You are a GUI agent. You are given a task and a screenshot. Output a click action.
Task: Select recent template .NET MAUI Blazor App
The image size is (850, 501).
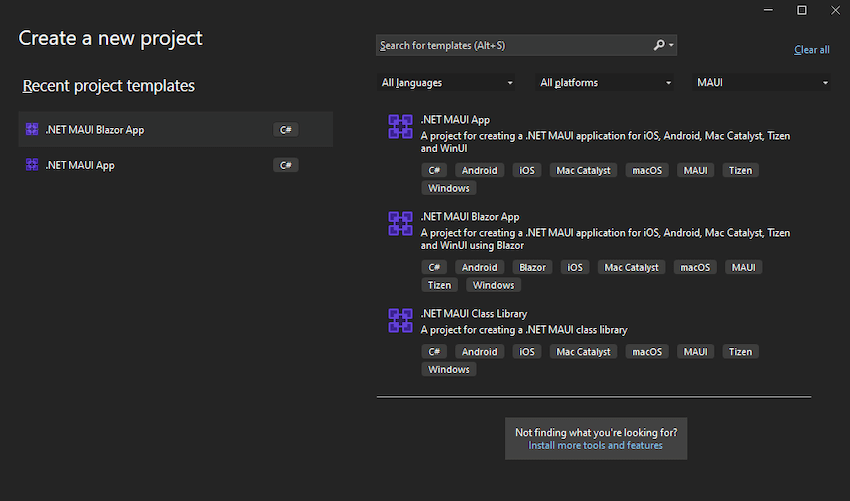(176, 129)
